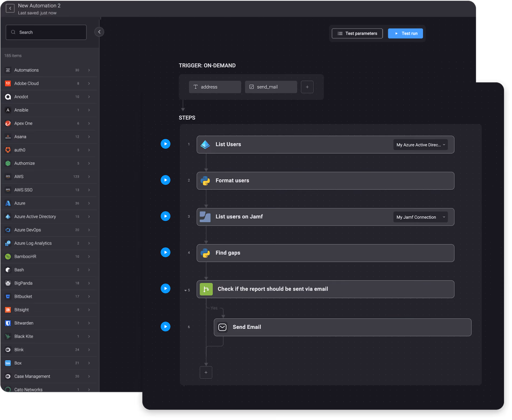512x420 pixels.
Task: Open the My Jamf Connection dropdown
Action: pos(420,217)
